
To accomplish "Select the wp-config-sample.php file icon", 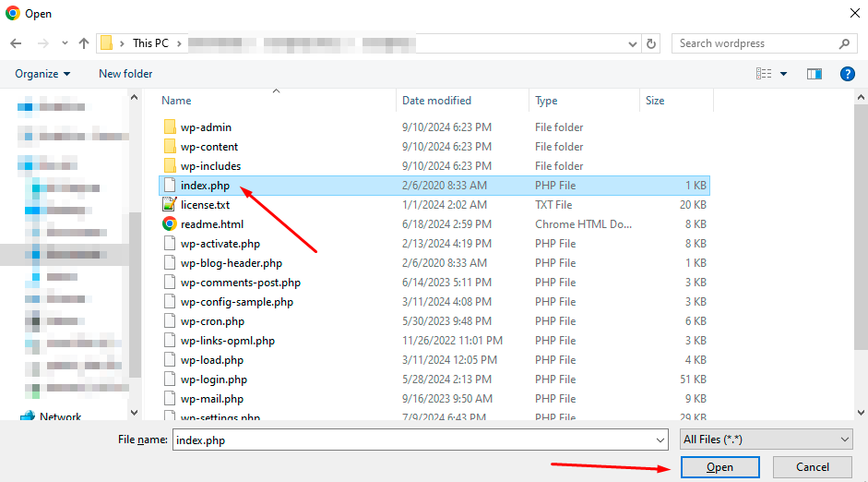I will coord(170,301).
